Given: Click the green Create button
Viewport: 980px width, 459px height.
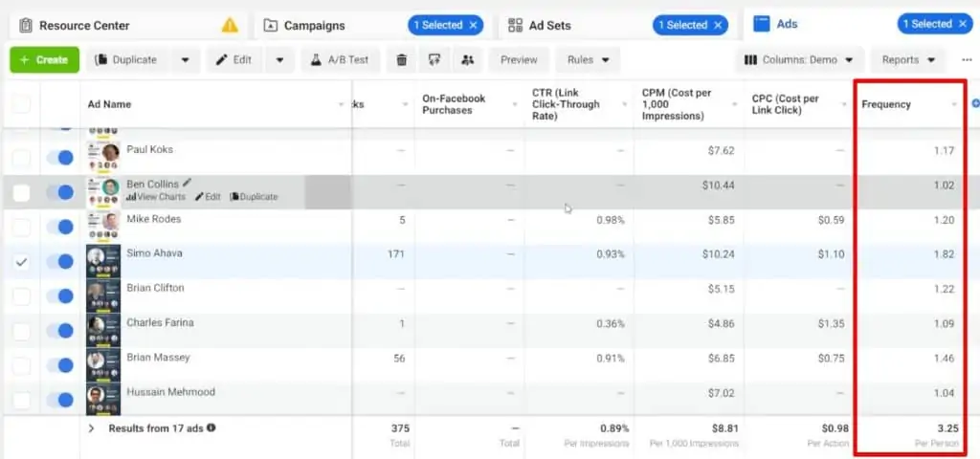Looking at the screenshot, I should coord(44,59).
